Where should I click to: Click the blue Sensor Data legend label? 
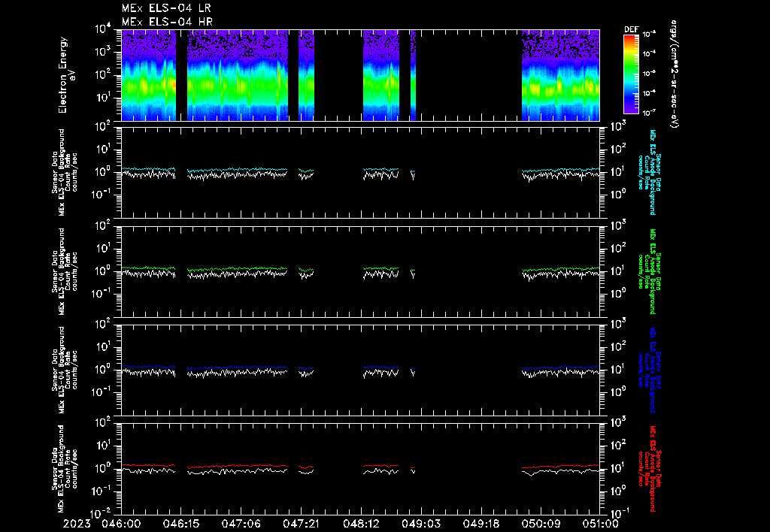[x=649, y=370]
